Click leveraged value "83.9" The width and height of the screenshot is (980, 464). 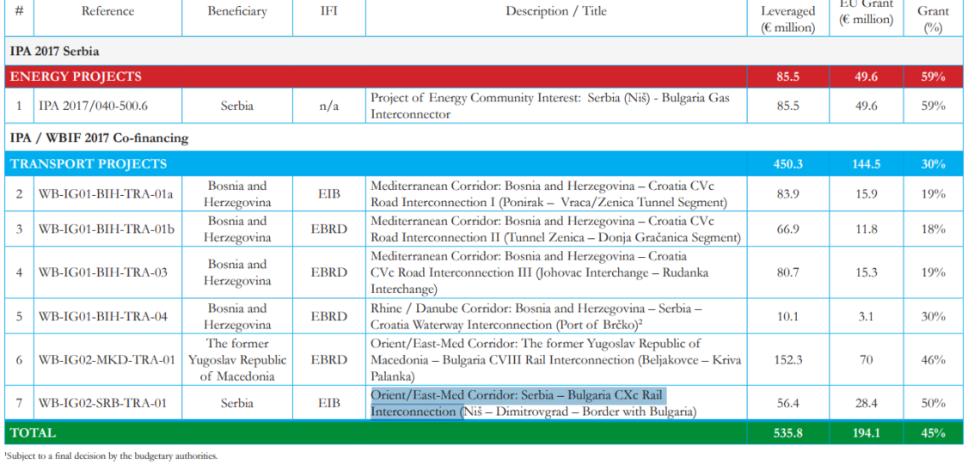point(788,194)
